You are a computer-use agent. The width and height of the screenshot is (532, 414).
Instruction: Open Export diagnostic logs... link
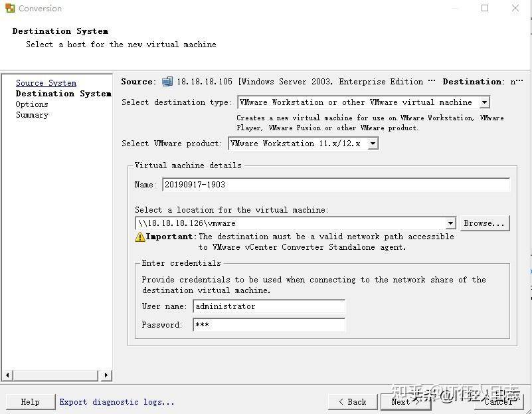[117, 402]
